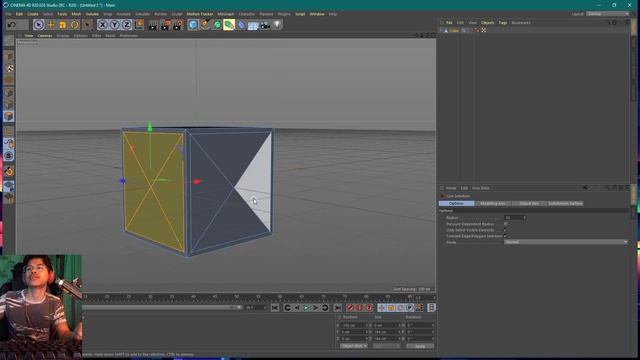
Task: Click the Undo arrow in the toolbar
Action: coord(12,25)
